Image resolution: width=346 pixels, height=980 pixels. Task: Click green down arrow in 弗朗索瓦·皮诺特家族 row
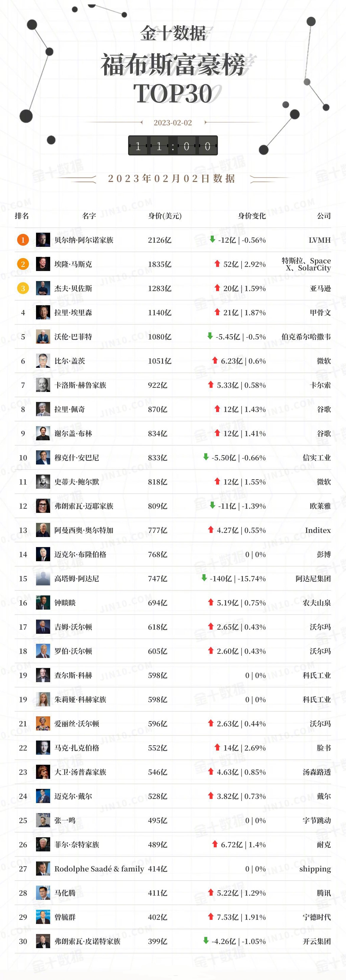206,940
